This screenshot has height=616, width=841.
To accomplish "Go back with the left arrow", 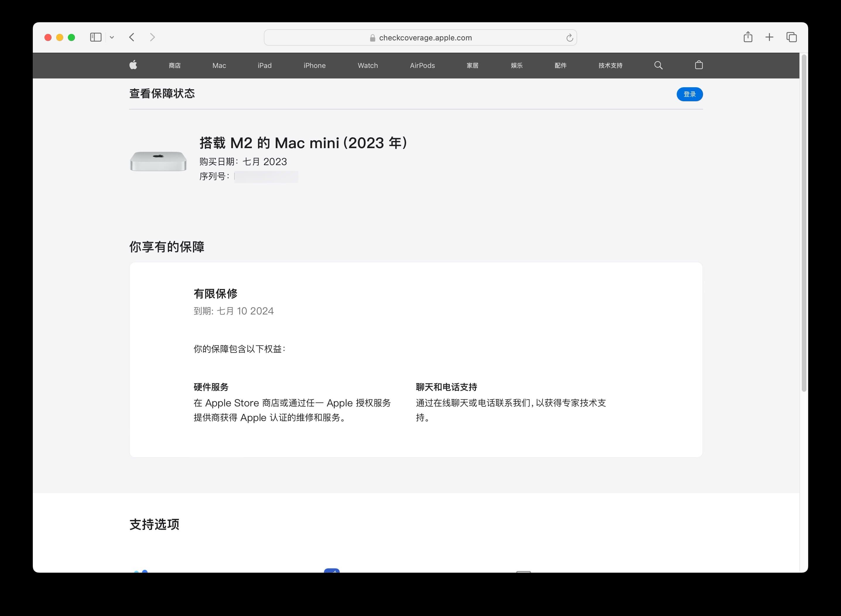I will (132, 37).
